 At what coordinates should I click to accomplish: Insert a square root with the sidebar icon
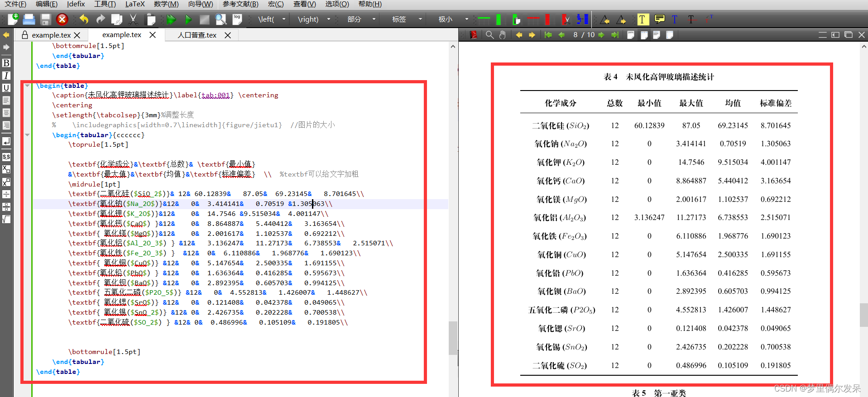point(6,219)
